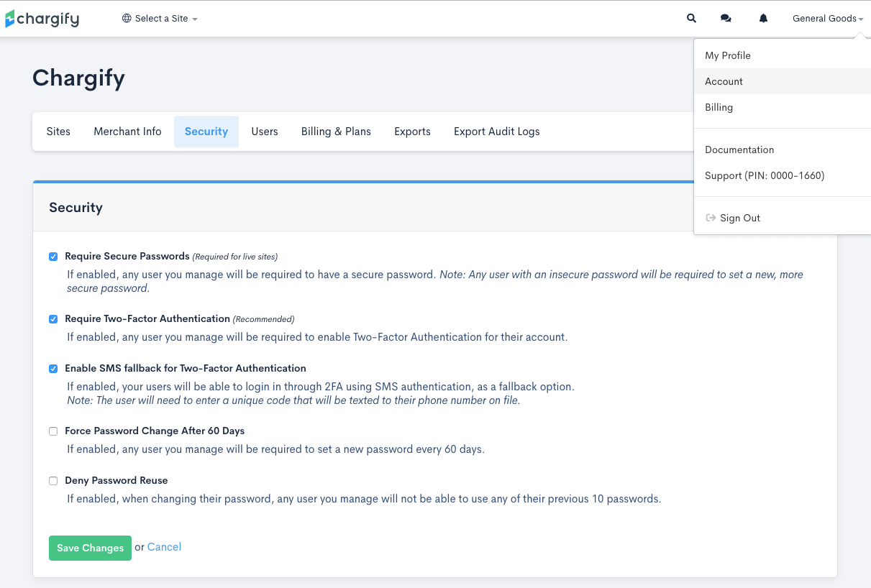The height and width of the screenshot is (588, 871).
Task: Open the Billing & Plans tab
Action: 336,132
